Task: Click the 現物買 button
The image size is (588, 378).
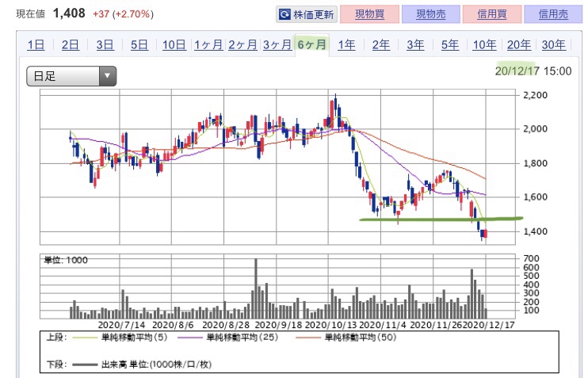Action: tap(369, 14)
